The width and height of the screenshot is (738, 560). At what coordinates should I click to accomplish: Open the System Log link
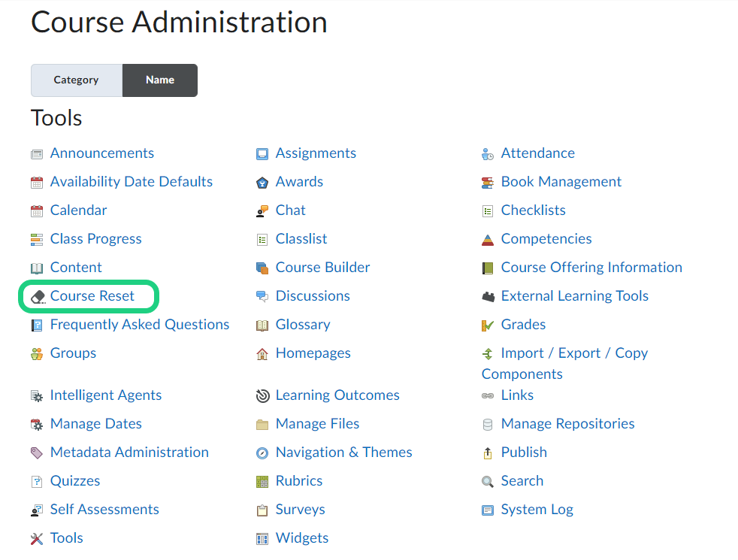coord(537,510)
